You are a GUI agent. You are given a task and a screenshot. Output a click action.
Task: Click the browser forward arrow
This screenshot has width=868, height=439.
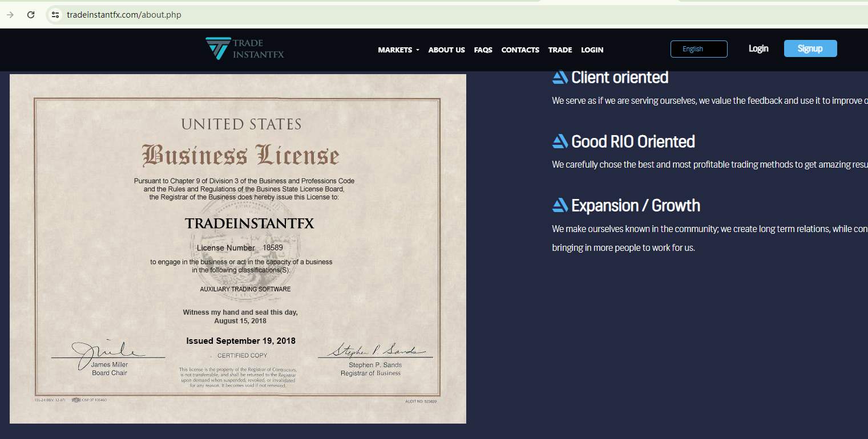click(x=10, y=15)
